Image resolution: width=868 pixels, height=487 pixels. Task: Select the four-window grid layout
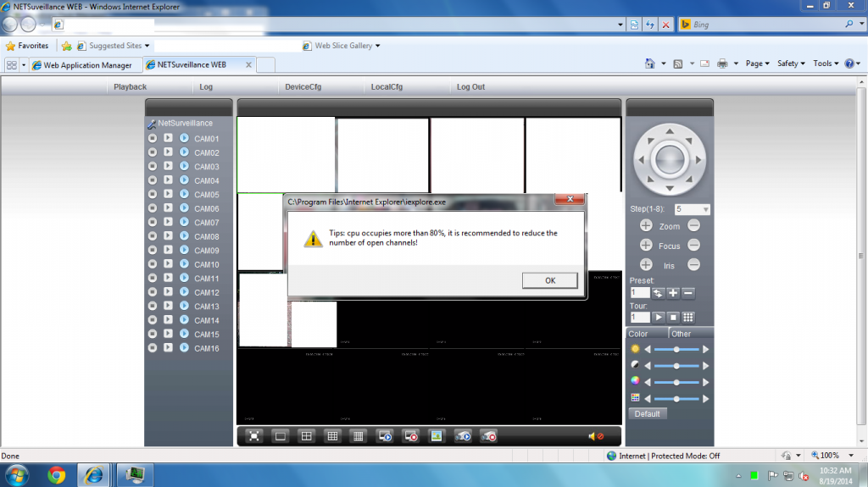306,436
